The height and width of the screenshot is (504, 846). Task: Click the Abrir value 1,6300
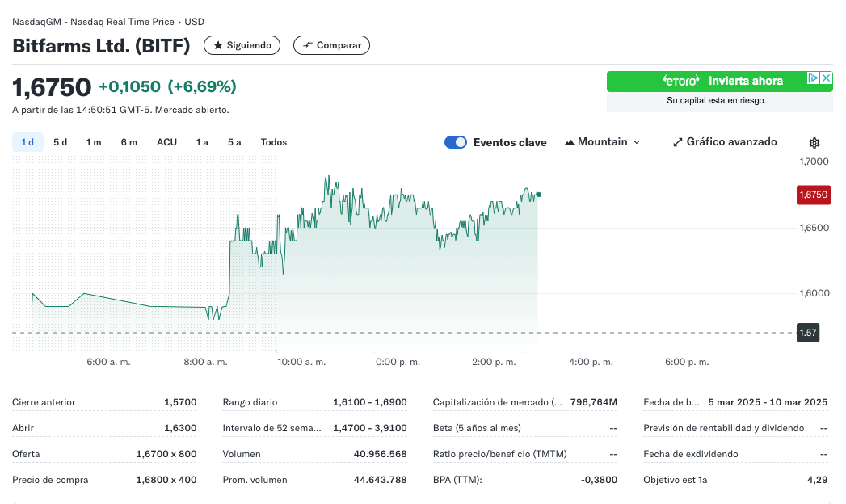(x=180, y=428)
